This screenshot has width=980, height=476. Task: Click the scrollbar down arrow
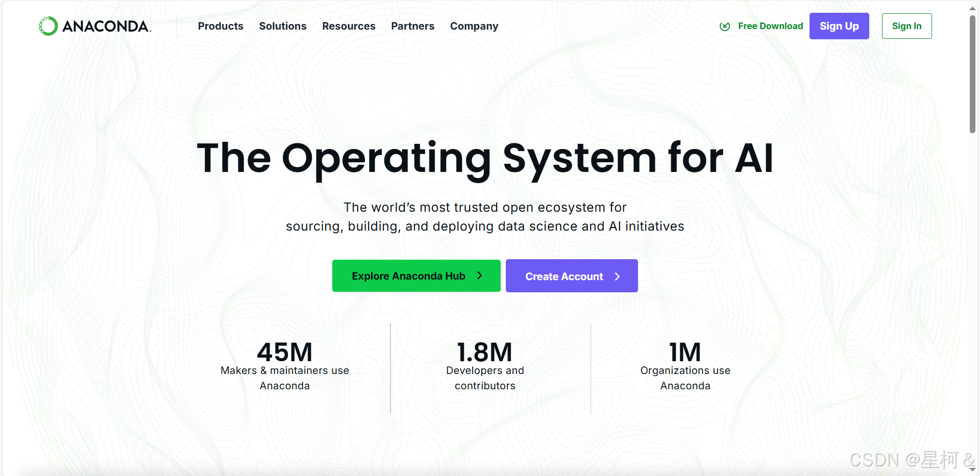tap(973, 469)
